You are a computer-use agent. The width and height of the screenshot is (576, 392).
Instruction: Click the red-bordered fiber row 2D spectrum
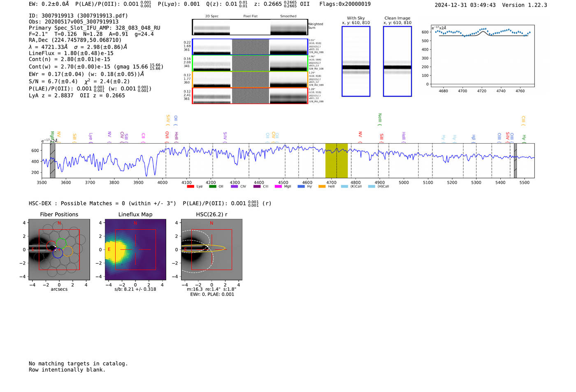(212, 96)
